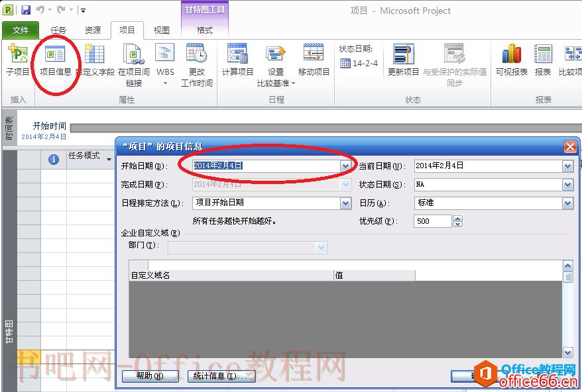Click the Value (值) column header
Viewport: 582px width, 392px height.
pyautogui.click(x=375, y=275)
